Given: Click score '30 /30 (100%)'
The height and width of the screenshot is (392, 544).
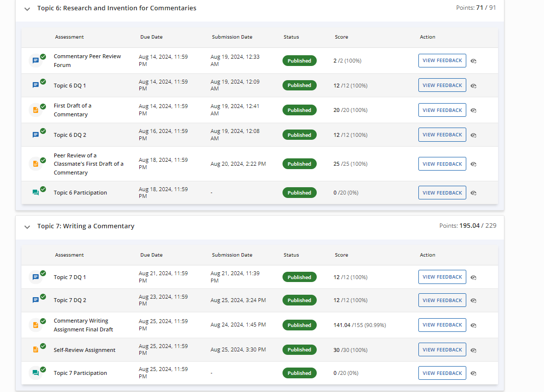Looking at the screenshot, I should pyautogui.click(x=350, y=350).
